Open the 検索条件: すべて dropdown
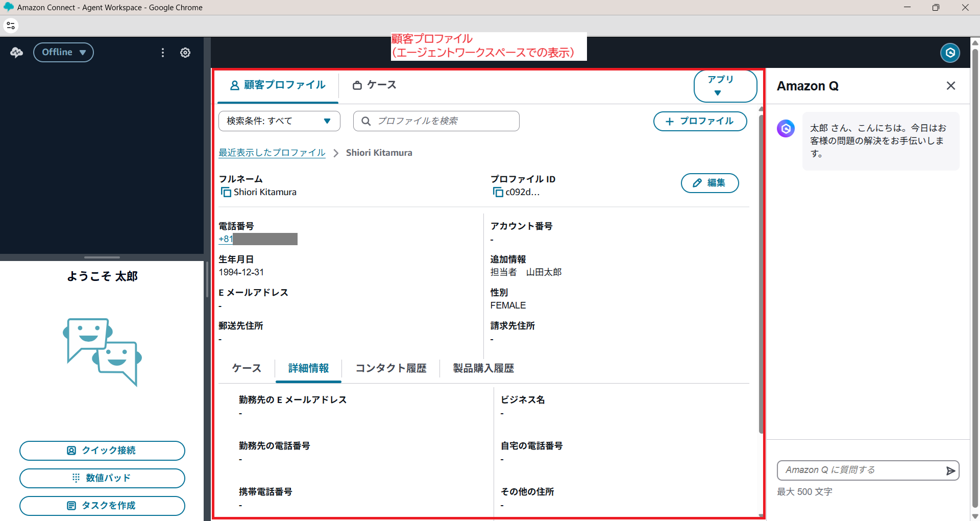This screenshot has height=521, width=980. tap(279, 121)
